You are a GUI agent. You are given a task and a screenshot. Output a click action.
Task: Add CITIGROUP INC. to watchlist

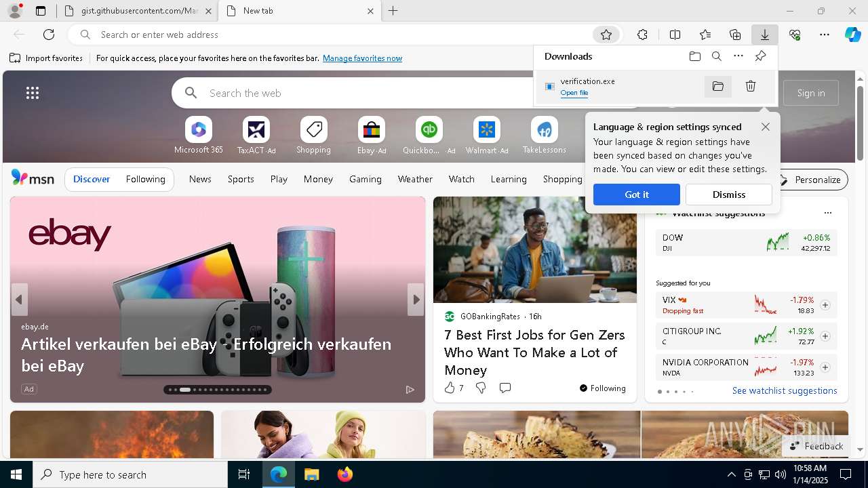(825, 336)
